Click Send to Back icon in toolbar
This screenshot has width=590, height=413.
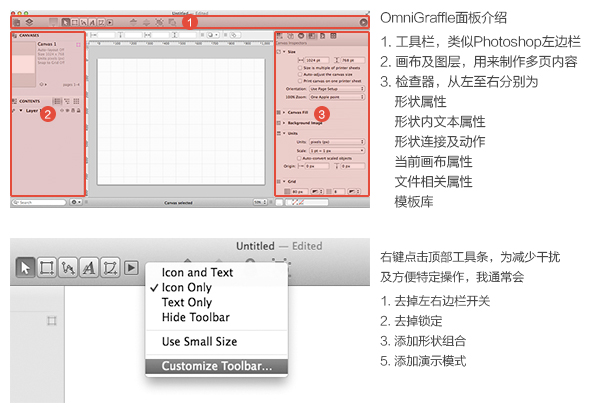146,22
